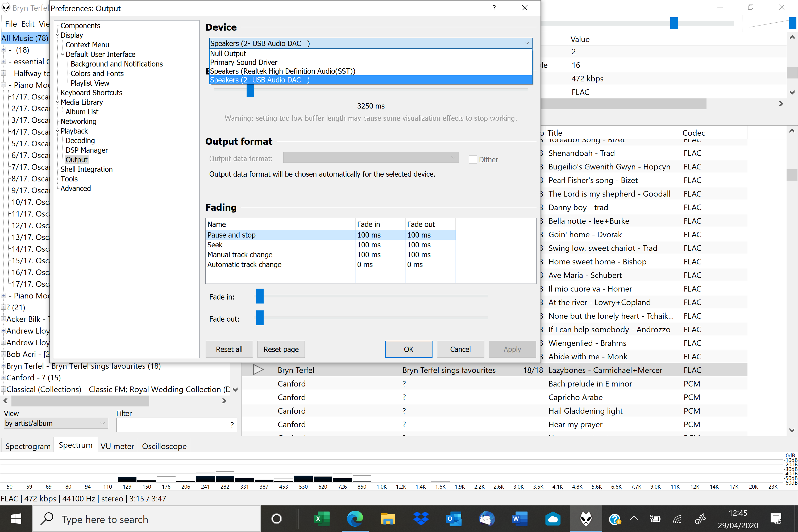Choose Null Output from the device list
The width and height of the screenshot is (798, 532).
click(x=371, y=54)
